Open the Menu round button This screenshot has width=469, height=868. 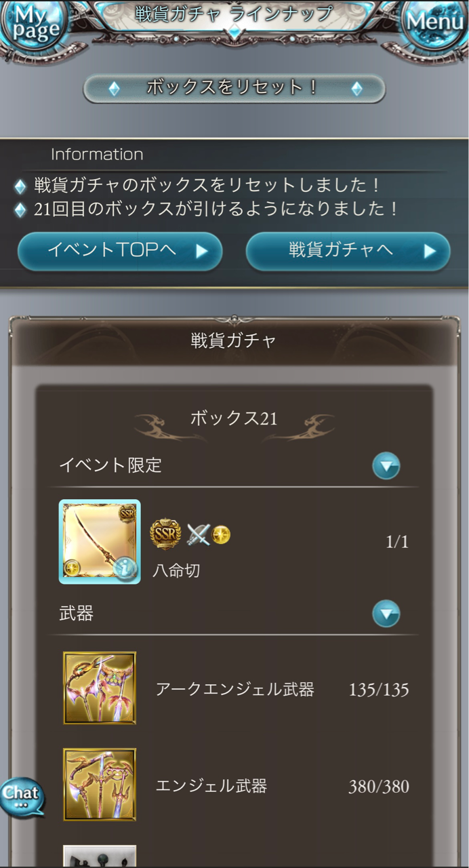pyautogui.click(x=436, y=23)
